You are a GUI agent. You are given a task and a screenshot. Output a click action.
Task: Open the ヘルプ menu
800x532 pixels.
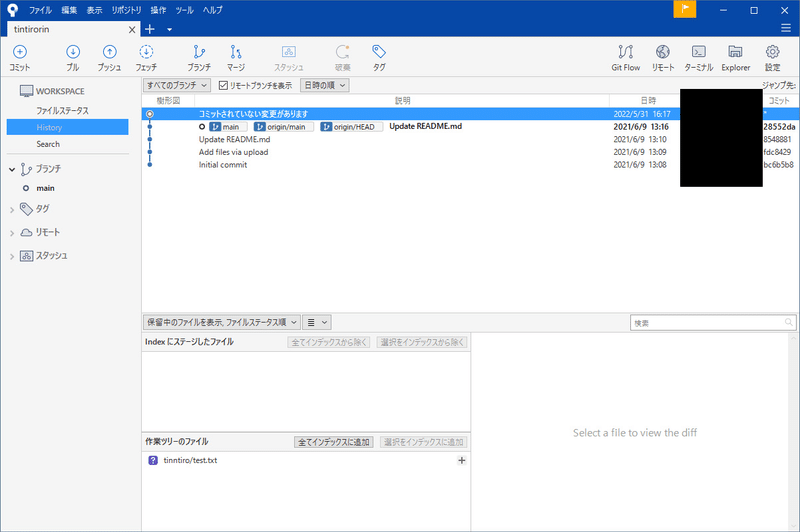212,10
